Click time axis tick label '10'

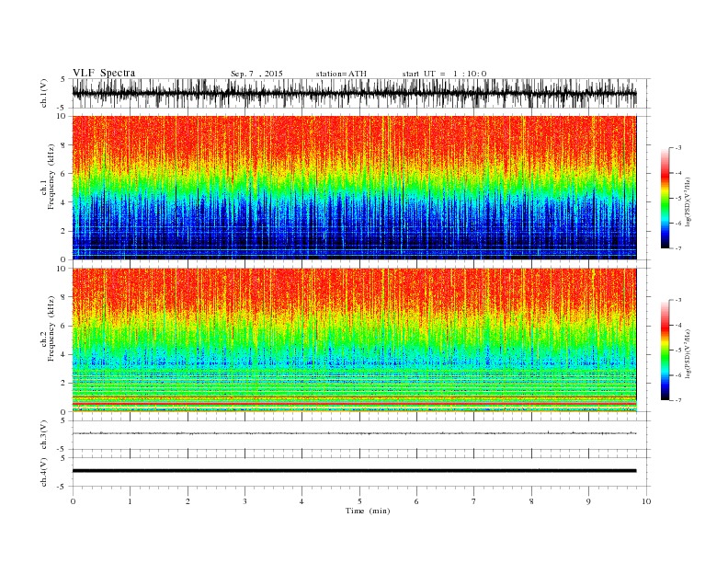[646, 501]
